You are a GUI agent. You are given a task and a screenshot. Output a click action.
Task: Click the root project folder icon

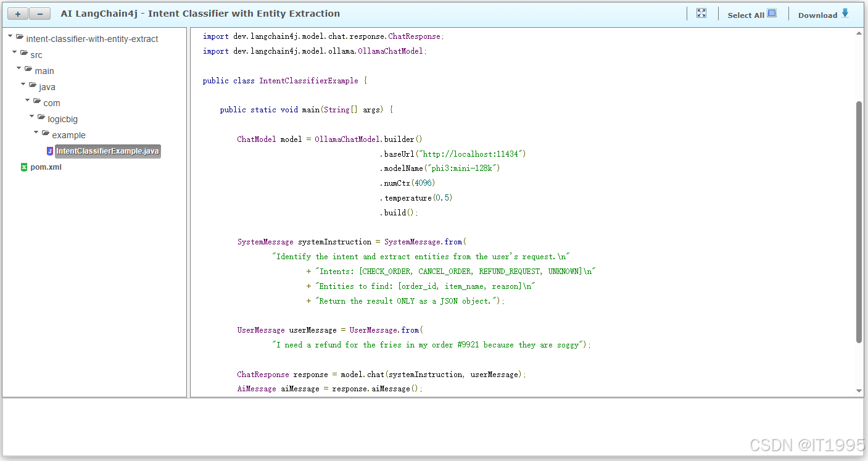[20, 38]
